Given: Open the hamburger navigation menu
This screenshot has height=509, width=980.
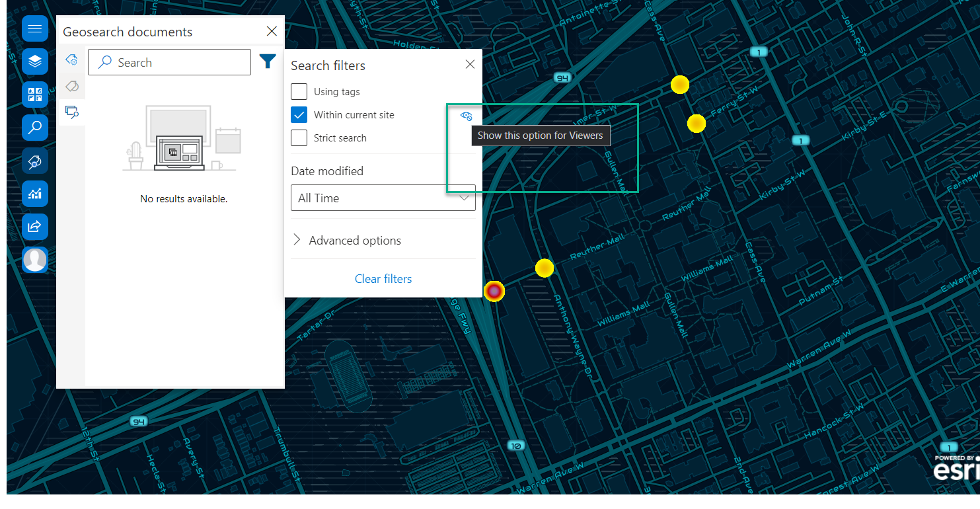Looking at the screenshot, I should 35,28.
